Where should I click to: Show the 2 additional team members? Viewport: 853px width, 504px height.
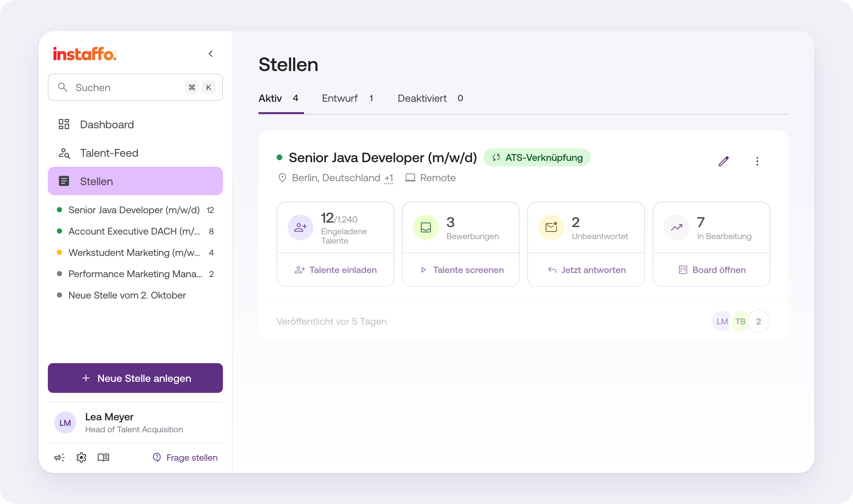coord(759,321)
